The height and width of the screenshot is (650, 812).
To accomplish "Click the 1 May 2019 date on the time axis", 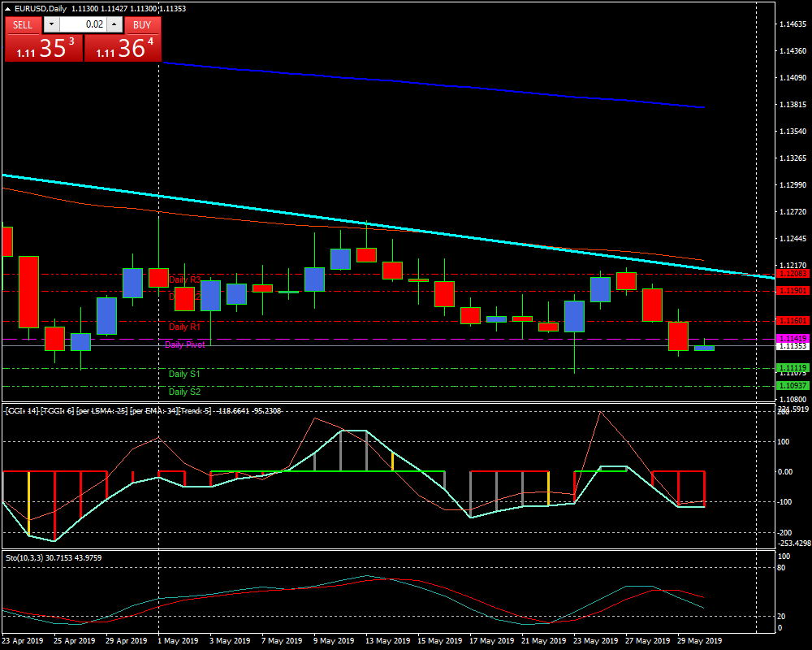I will (178, 640).
